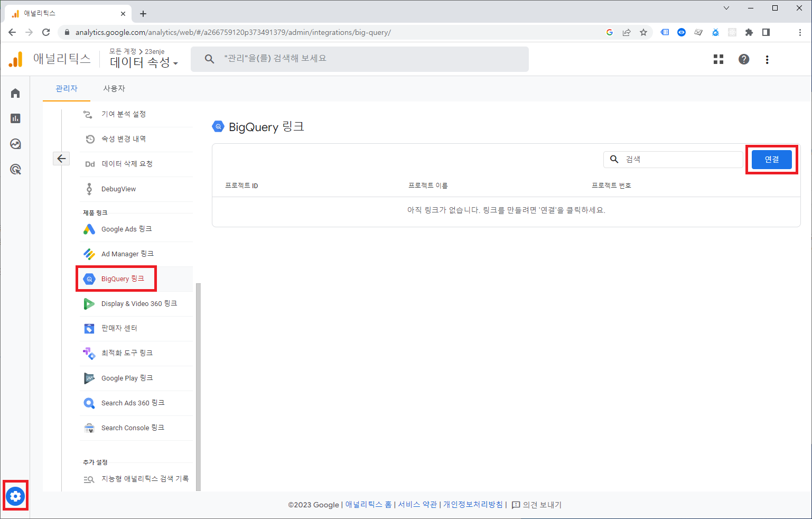This screenshot has height=519, width=812.
Task: Click the Display & Video 360 icon
Action: pos(89,304)
